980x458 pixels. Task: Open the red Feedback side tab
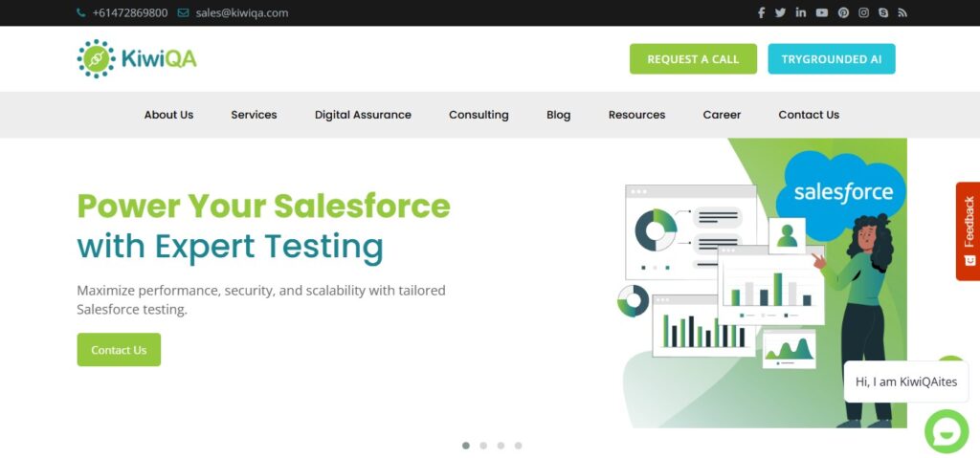pyautogui.click(x=969, y=231)
